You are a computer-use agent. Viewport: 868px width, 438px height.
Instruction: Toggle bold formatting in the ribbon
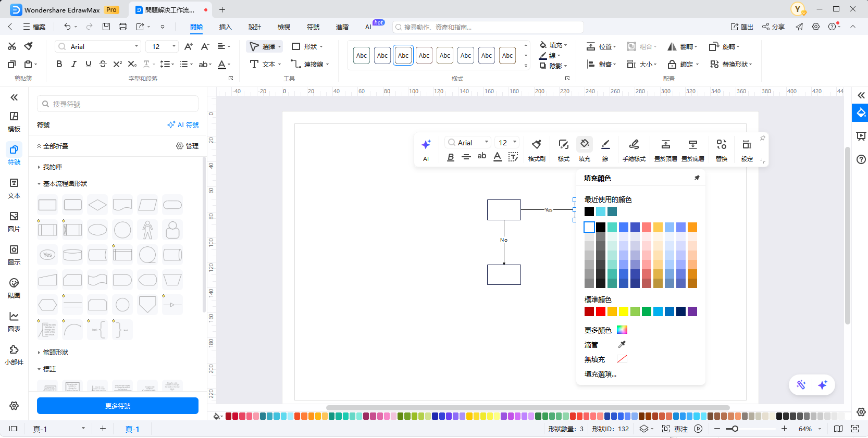pyautogui.click(x=59, y=64)
